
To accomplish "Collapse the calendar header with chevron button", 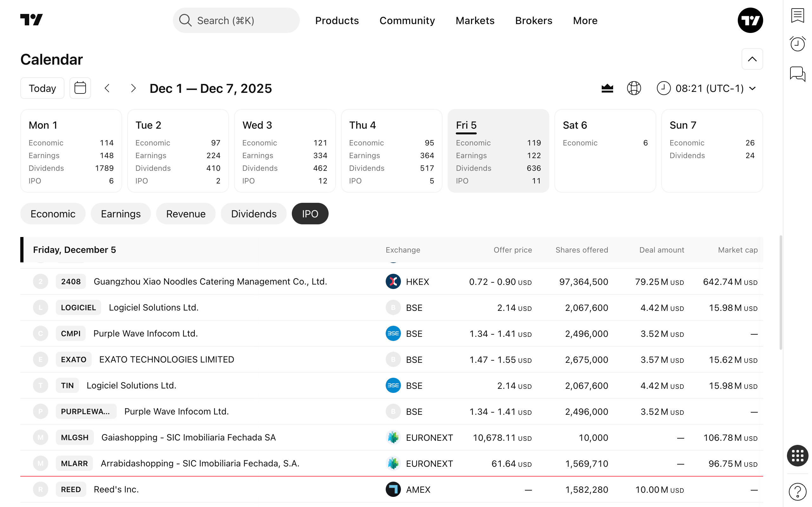I will click(x=752, y=59).
